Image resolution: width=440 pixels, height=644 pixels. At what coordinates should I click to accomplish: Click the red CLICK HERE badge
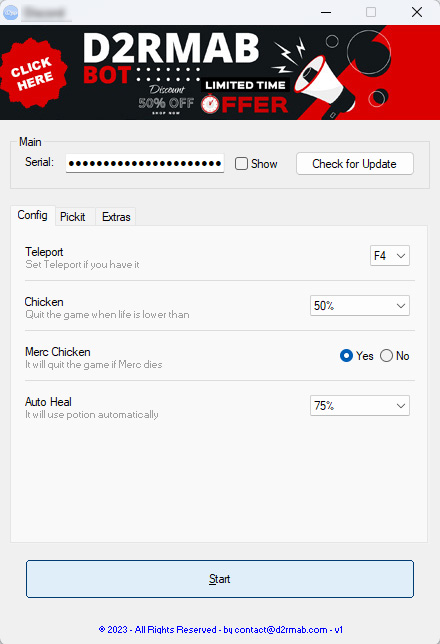[x=33, y=73]
